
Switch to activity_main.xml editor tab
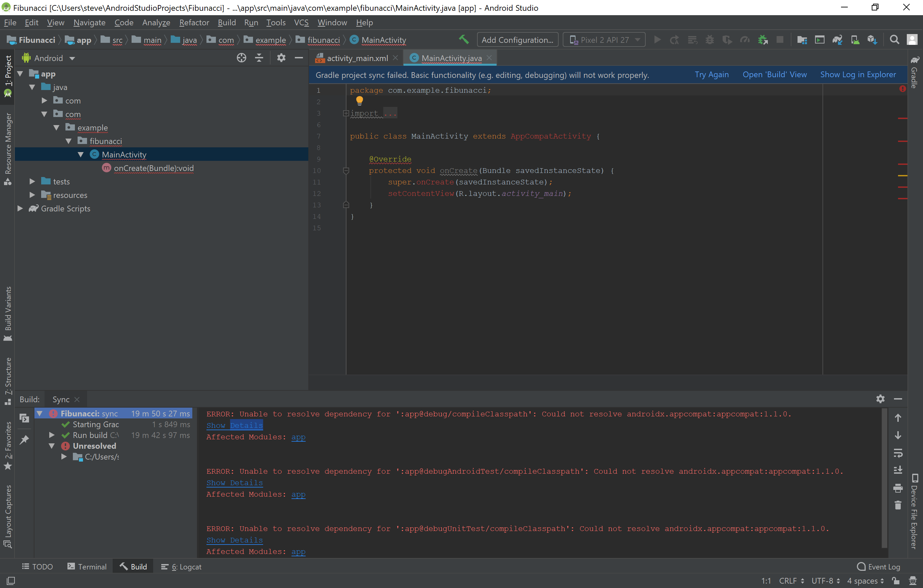[x=357, y=58]
